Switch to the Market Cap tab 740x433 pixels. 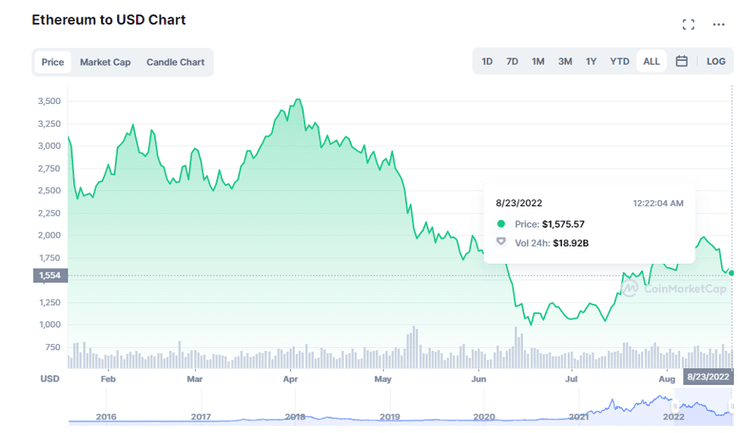(105, 62)
